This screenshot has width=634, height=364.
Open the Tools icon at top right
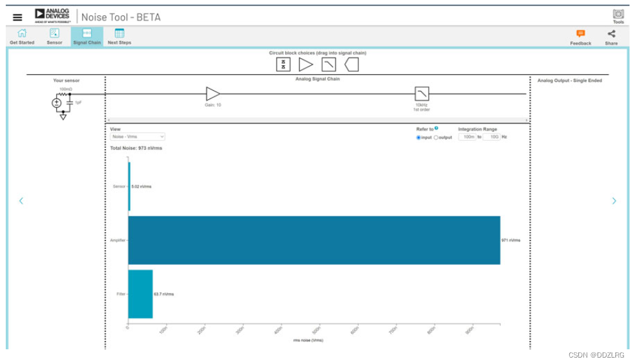(x=618, y=17)
